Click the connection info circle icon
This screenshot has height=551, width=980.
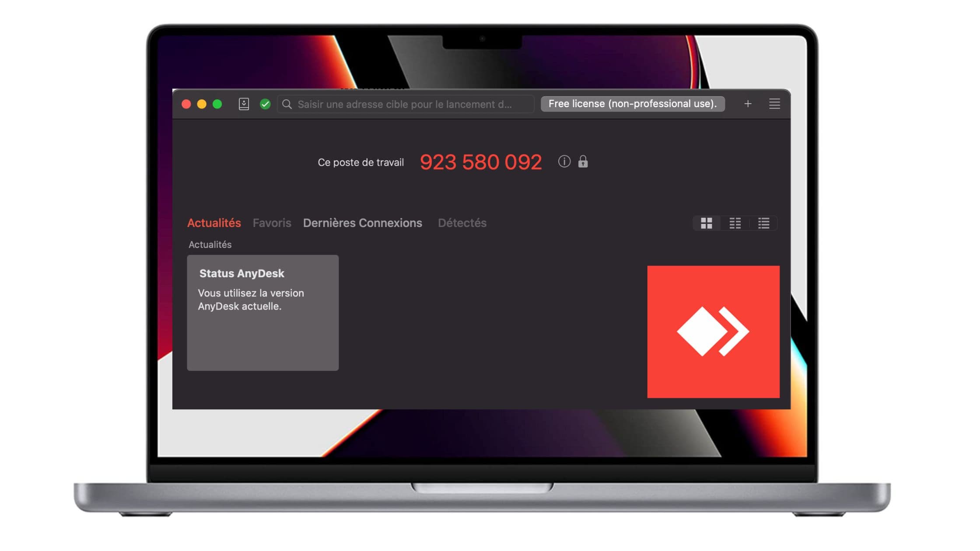pos(563,161)
